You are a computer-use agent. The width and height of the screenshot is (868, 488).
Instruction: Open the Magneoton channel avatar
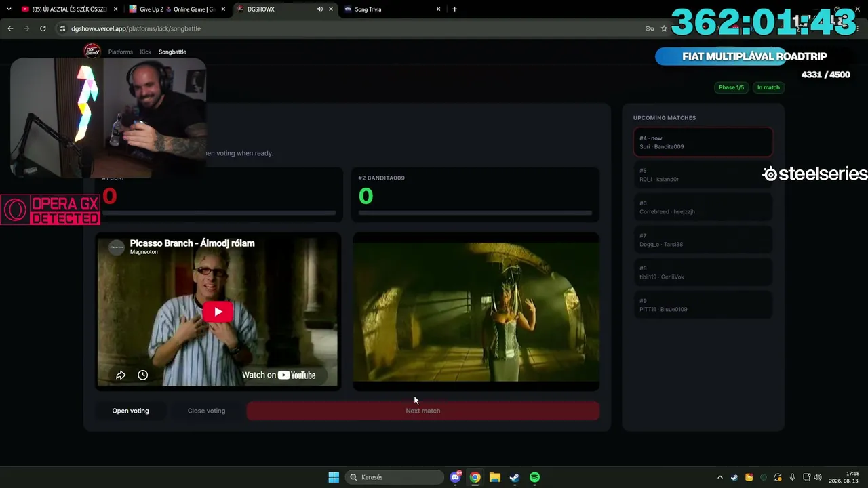click(x=117, y=247)
